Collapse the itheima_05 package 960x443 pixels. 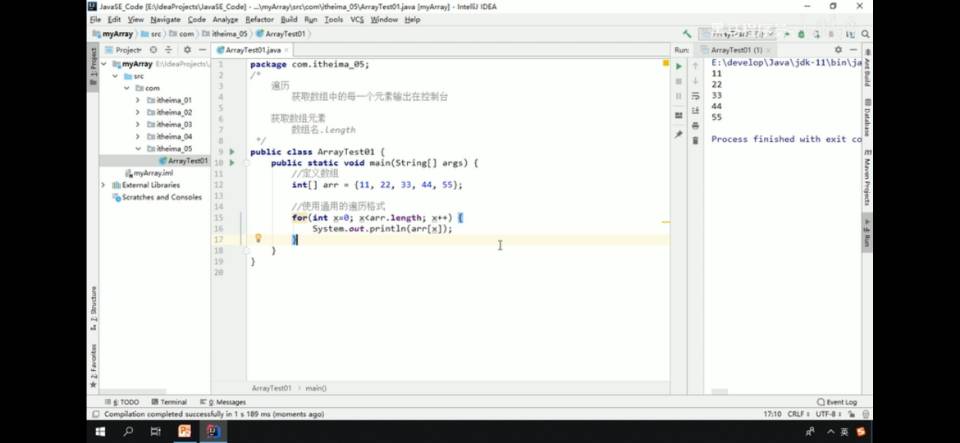pyautogui.click(x=138, y=149)
